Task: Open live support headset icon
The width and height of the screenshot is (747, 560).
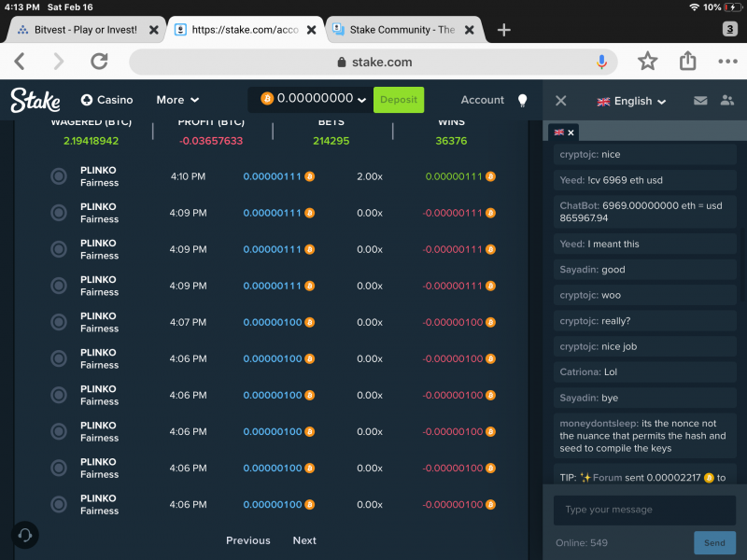Action: (x=25, y=535)
